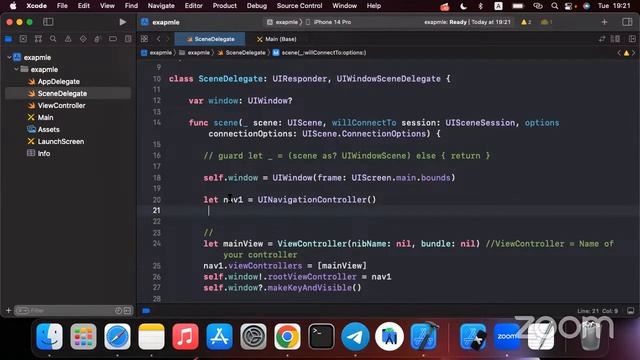Open the Debug navigator icon
Image resolution: width=640 pixels, height=360 pixels.
point(98,39)
